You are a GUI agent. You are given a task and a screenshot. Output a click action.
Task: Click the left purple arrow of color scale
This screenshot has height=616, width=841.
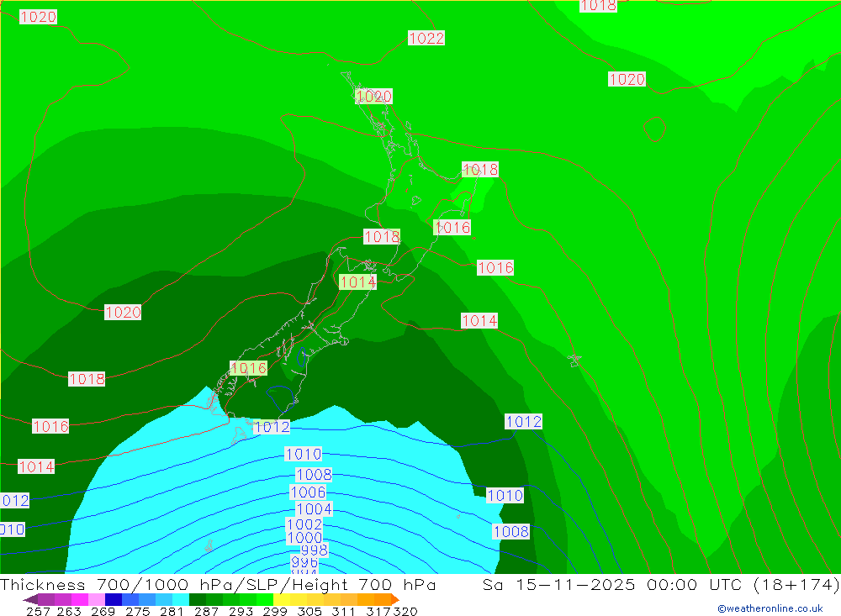pyautogui.click(x=29, y=599)
